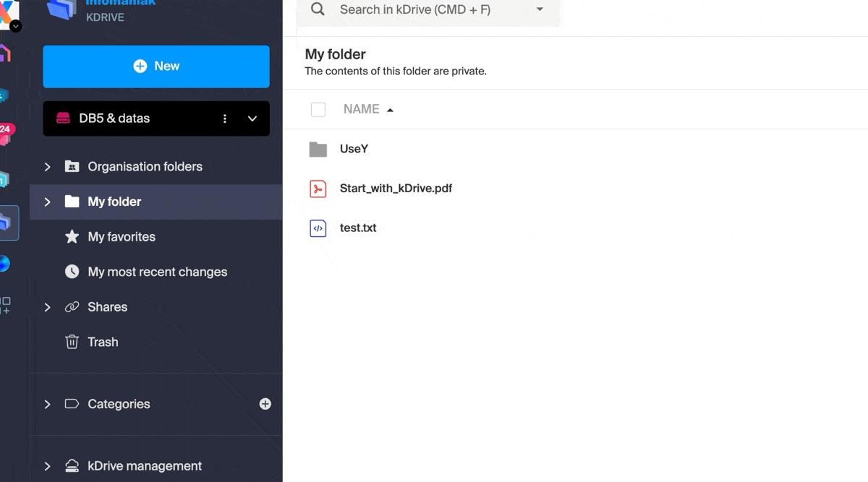The width and height of the screenshot is (868, 482).
Task: Click the kDrive logo icon in header
Action: click(x=61, y=9)
